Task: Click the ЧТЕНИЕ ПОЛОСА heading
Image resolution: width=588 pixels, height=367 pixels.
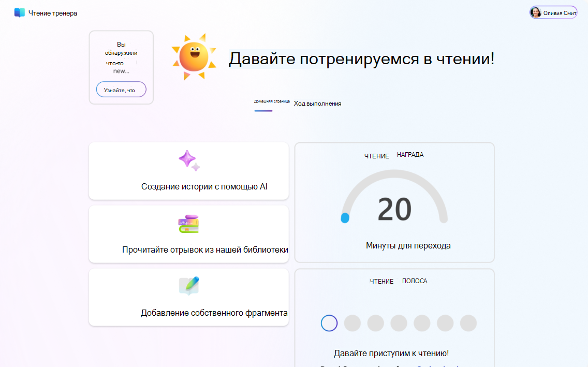Action: coord(398,281)
